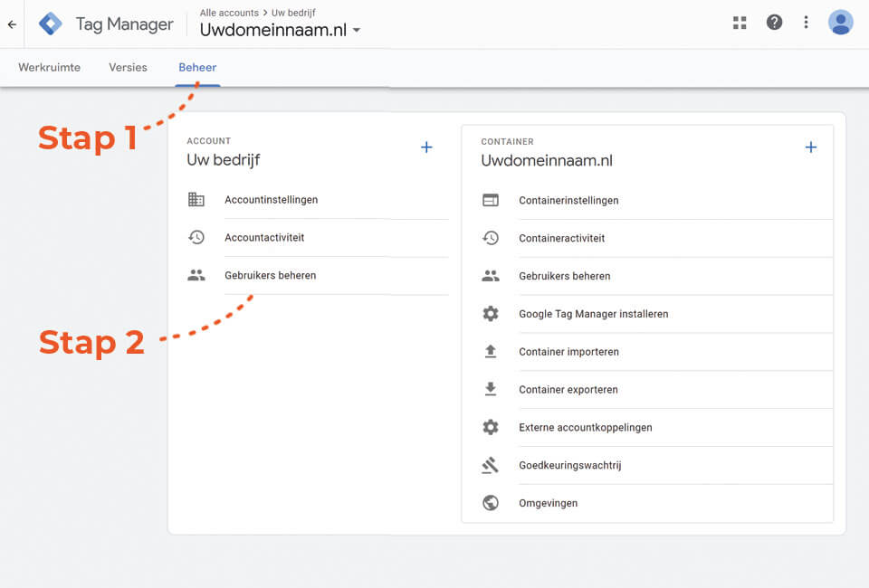The width and height of the screenshot is (869, 588).
Task: Switch to the Werkruimte tab
Action: (x=49, y=68)
